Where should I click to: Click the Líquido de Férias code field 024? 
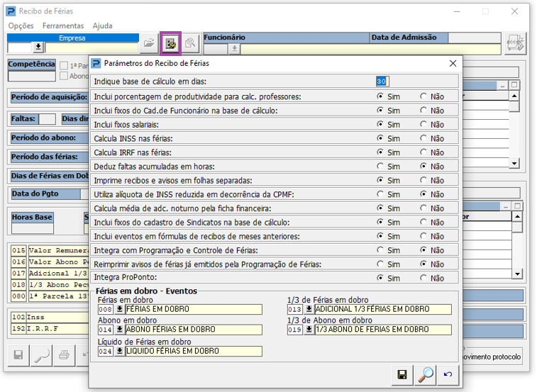click(106, 351)
